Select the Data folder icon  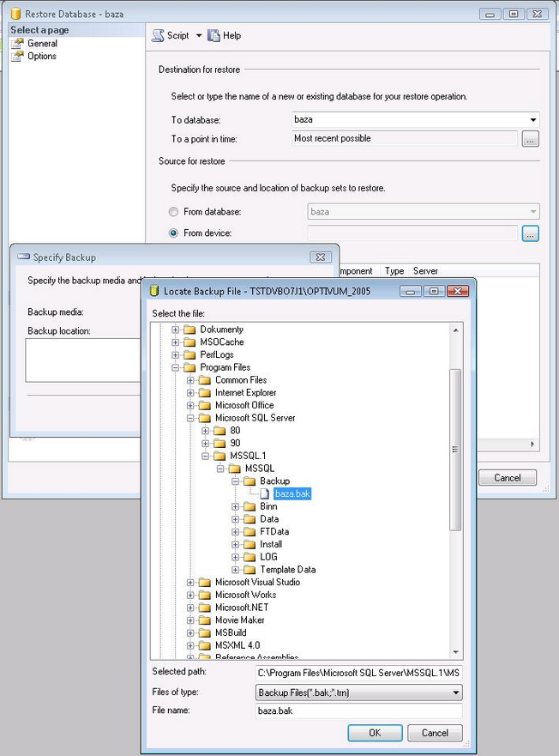(x=249, y=519)
